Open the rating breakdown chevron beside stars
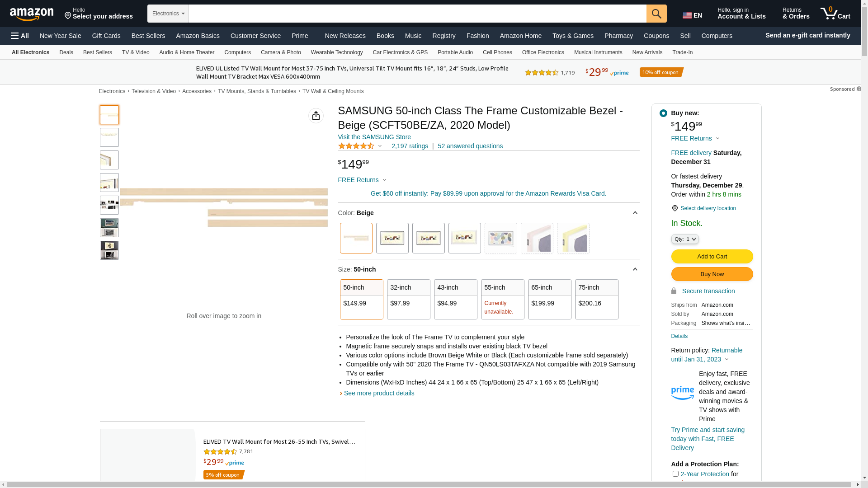The width and height of the screenshot is (868, 488). click(380, 146)
